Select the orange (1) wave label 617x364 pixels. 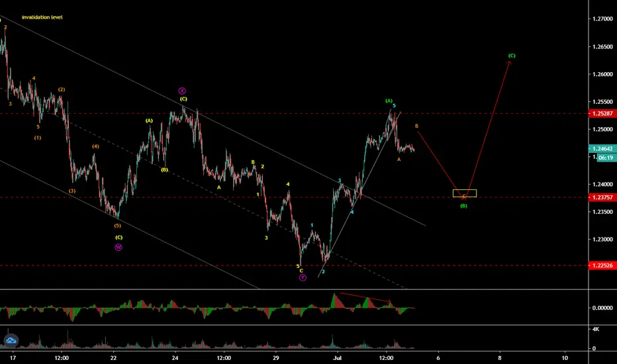click(x=37, y=138)
